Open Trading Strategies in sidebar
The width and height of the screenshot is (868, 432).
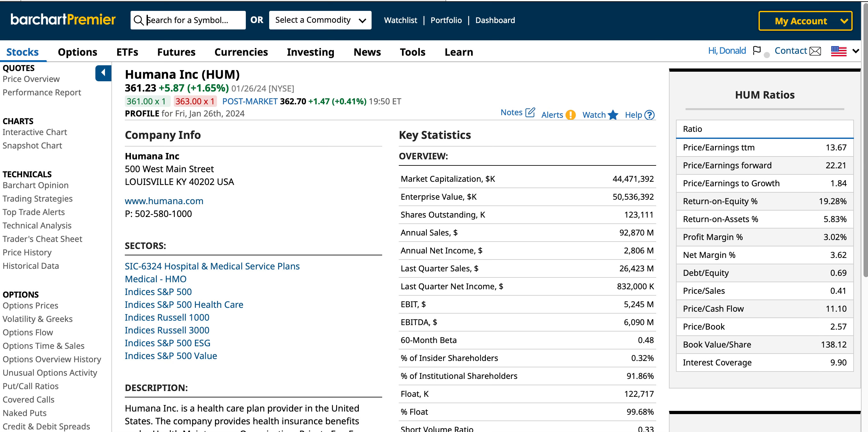38,199
